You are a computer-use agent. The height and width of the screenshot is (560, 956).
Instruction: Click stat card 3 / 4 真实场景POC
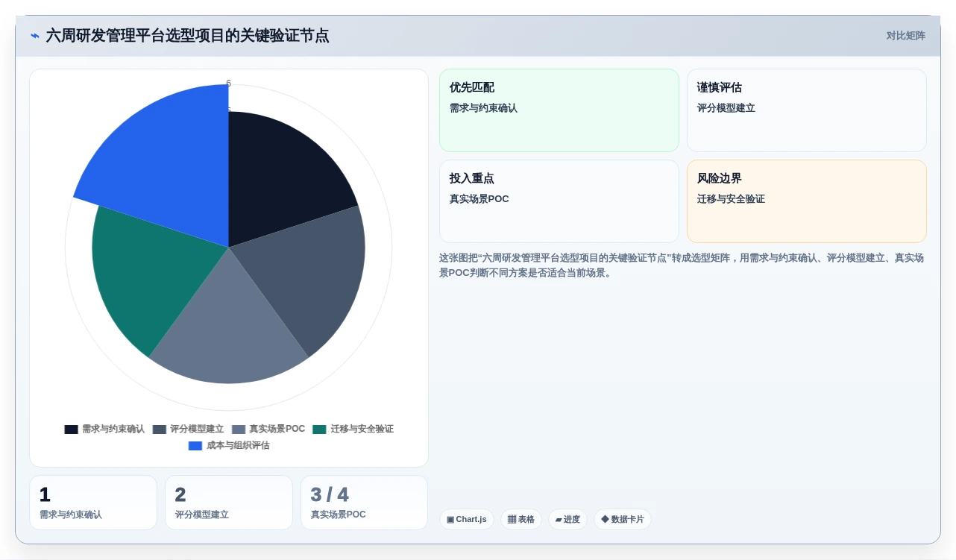point(365,503)
